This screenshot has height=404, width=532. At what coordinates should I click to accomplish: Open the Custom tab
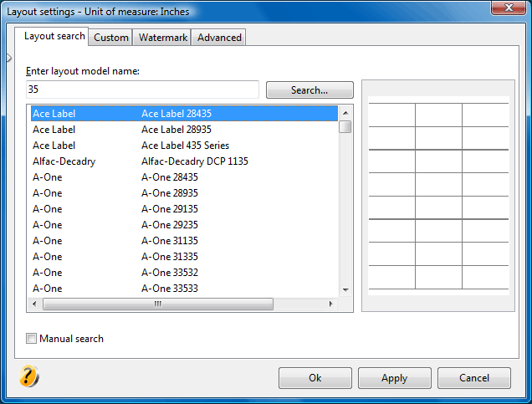click(x=111, y=38)
